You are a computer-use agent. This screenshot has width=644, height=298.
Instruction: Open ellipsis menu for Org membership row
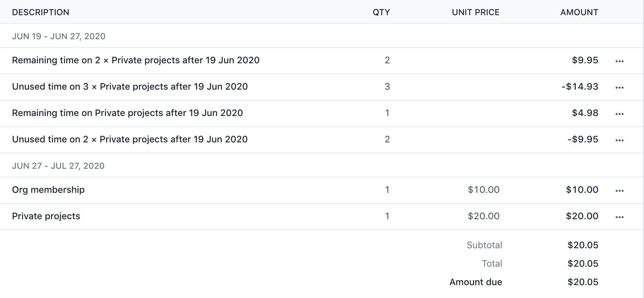[x=619, y=191]
